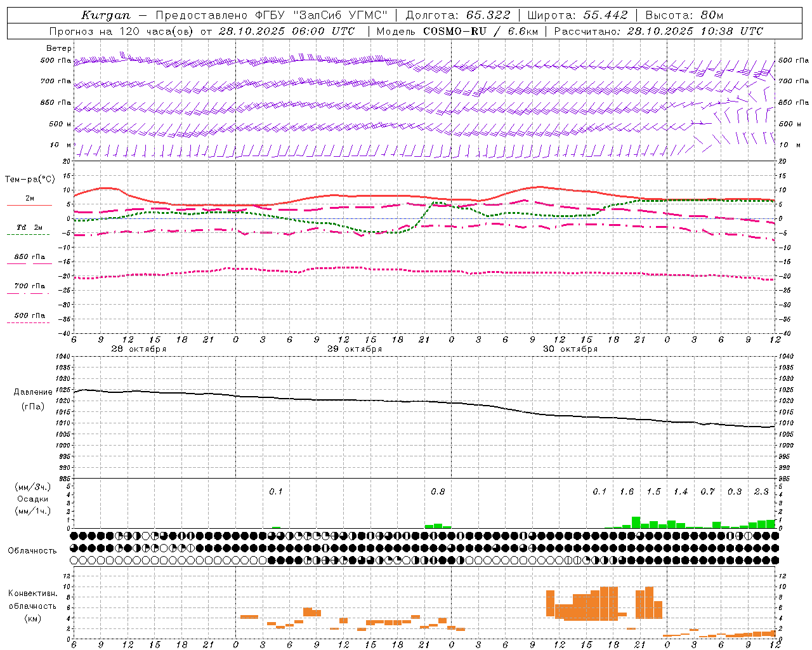Select the "Давление" pressure panel label
Screen dimensions: 812x650
[33, 392]
